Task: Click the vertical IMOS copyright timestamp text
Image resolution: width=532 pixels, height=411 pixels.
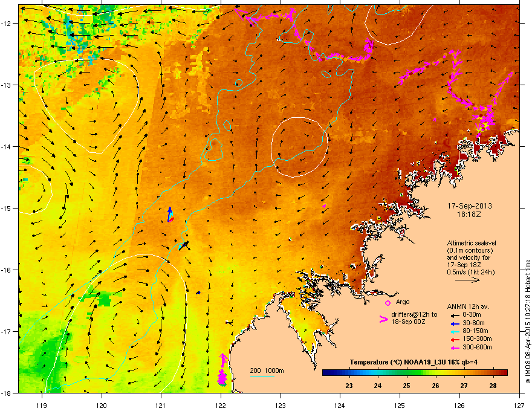Action: pyautogui.click(x=528, y=322)
